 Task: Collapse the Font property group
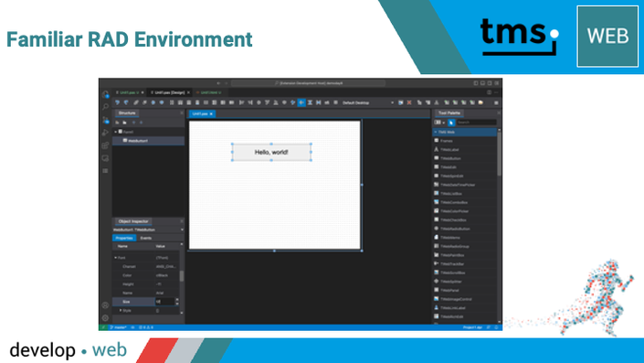click(x=116, y=258)
